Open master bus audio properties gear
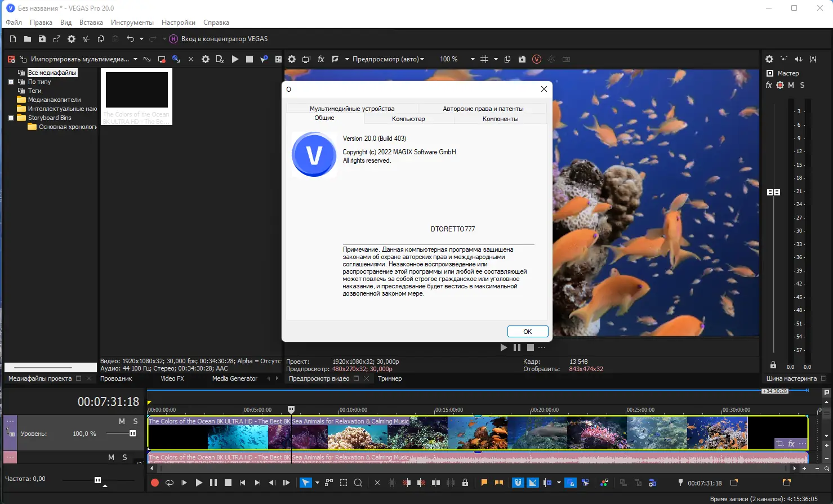The height and width of the screenshot is (504, 833). 769,59
